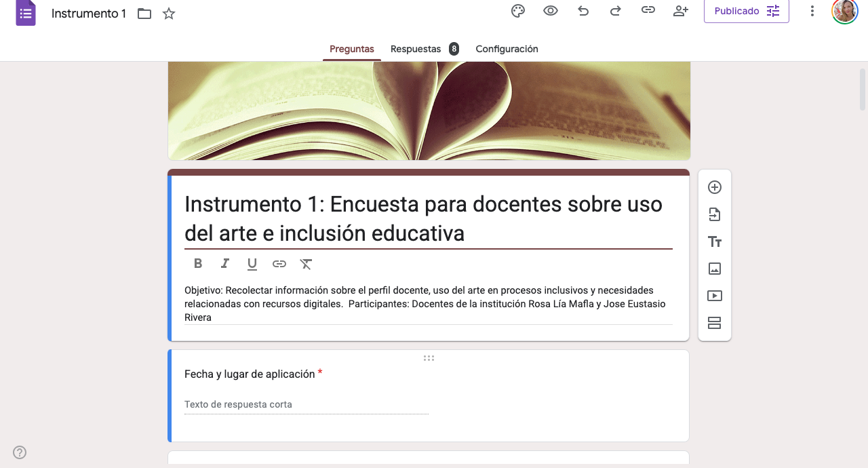Open the three-dot more options menu
This screenshot has width=868, height=468.
812,11
